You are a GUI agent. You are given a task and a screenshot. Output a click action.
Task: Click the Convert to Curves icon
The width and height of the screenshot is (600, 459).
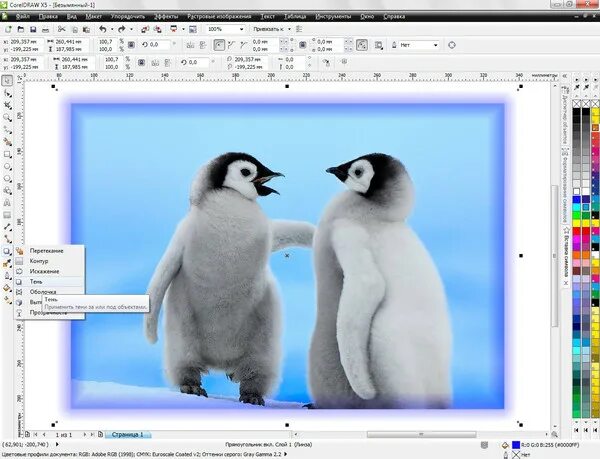[452, 45]
